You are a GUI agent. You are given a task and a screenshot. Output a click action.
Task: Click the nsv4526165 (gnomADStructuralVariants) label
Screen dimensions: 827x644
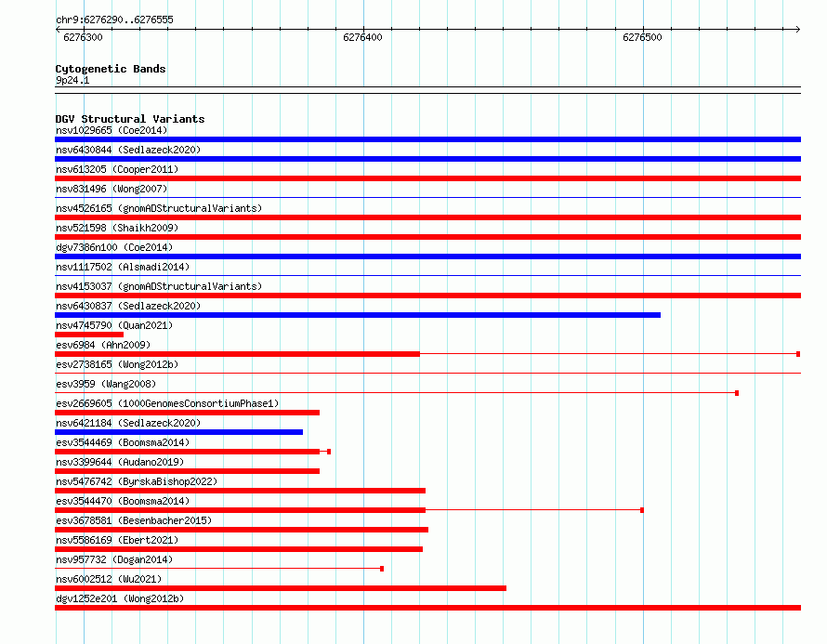(x=159, y=208)
